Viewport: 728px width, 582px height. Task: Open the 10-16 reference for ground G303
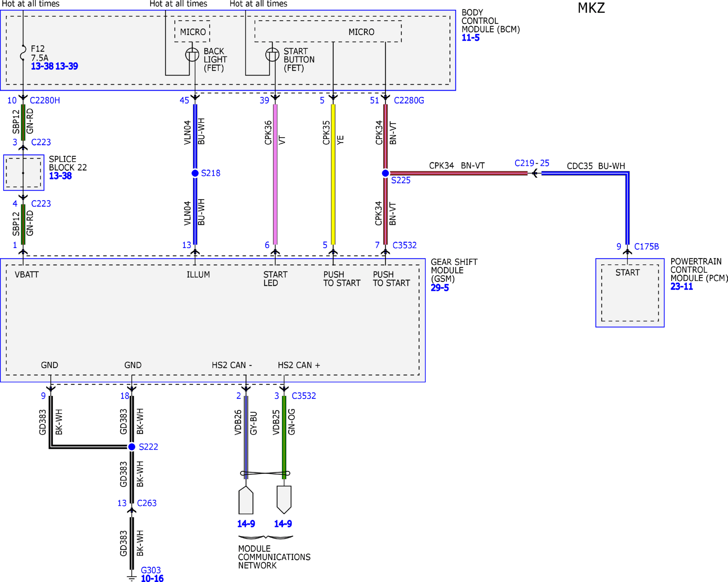coord(152,578)
